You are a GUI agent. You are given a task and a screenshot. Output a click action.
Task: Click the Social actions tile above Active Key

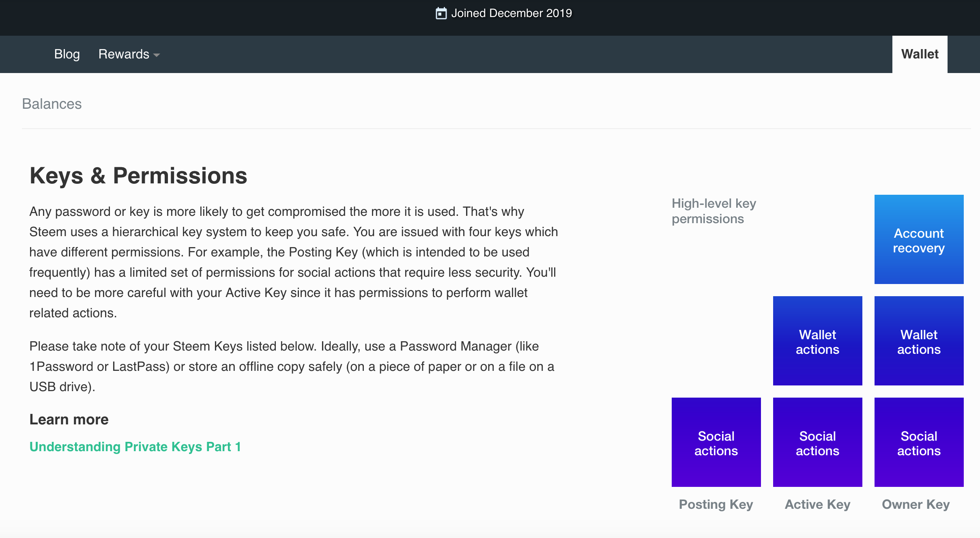[817, 442]
